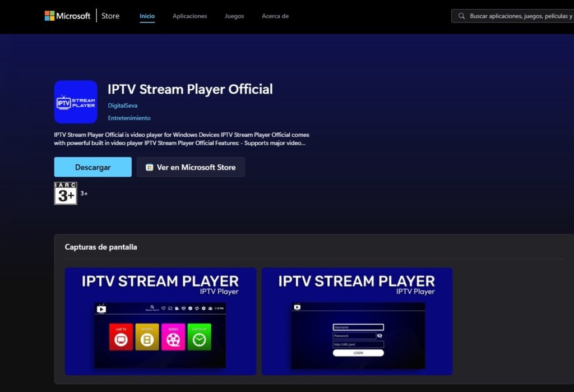Select Acerca de in the navigation
Viewport: 574px width, 392px height.
275,16
